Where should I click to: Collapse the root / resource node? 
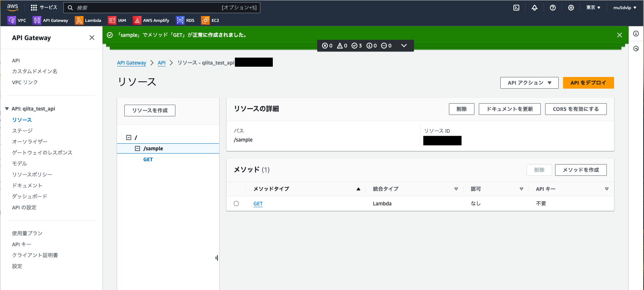tap(129, 138)
